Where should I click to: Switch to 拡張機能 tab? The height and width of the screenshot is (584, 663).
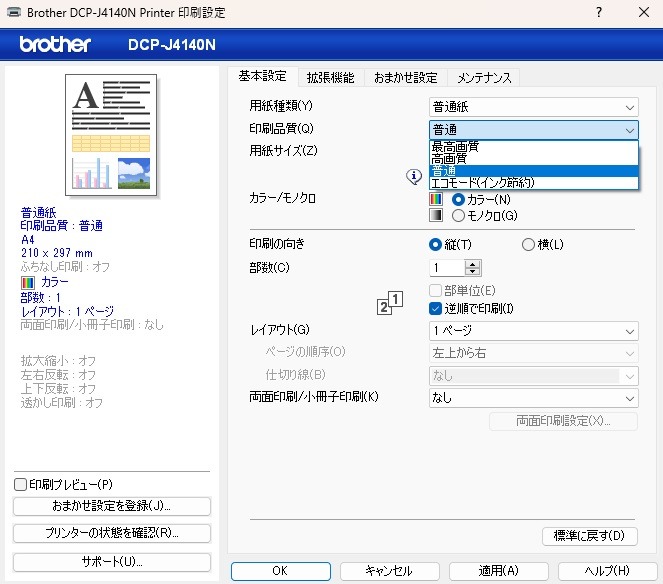(x=331, y=78)
